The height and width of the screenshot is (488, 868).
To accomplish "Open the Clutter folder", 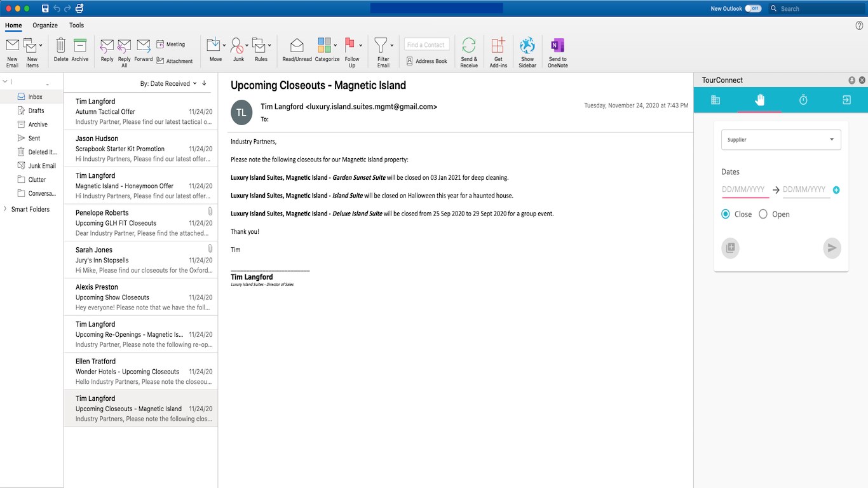I will click(x=32, y=180).
